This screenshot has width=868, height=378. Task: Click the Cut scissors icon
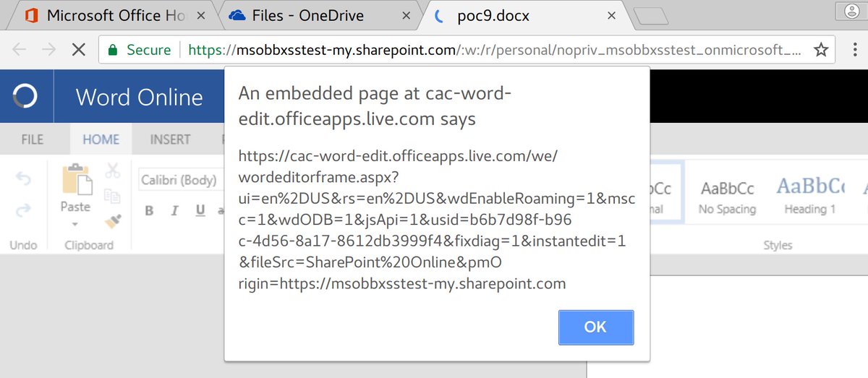[x=112, y=171]
